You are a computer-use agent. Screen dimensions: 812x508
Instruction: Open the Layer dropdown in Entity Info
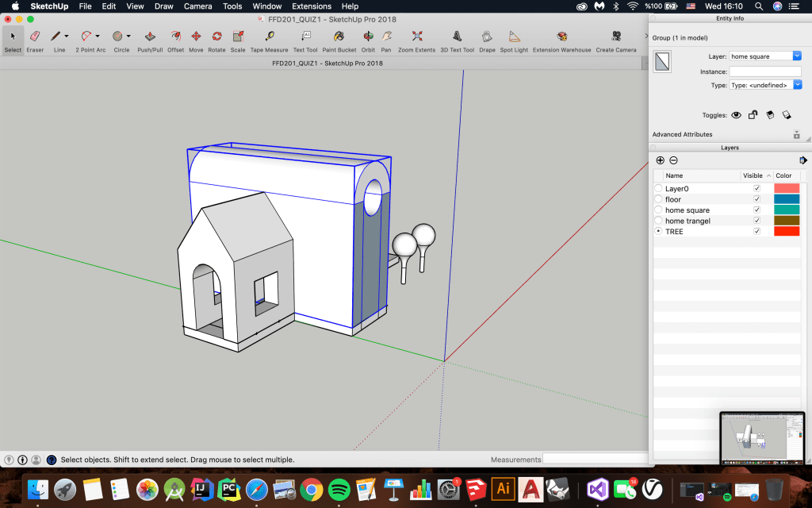797,56
